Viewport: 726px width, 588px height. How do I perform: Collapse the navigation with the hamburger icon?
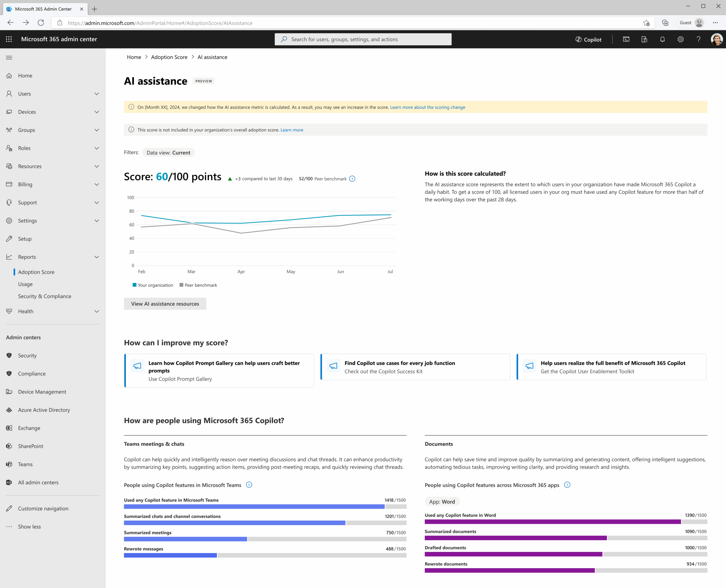point(9,58)
